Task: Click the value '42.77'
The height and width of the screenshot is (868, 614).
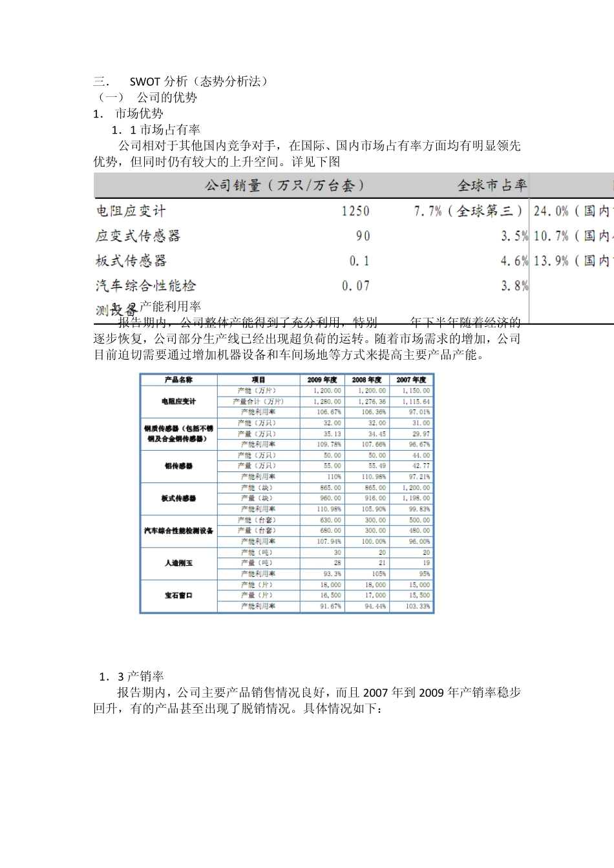Action: (421, 466)
